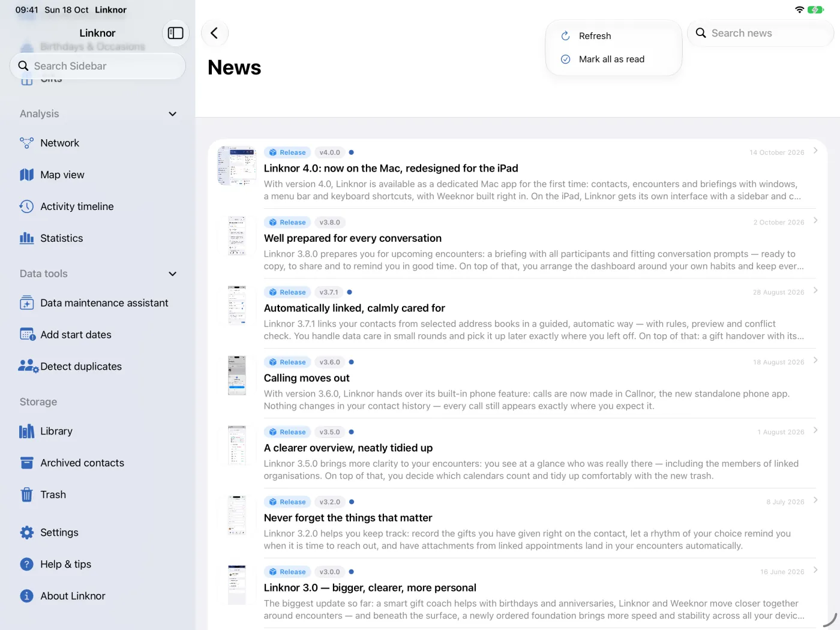The image size is (840, 630).
Task: Click the Statistics bar chart icon
Action: [26, 238]
